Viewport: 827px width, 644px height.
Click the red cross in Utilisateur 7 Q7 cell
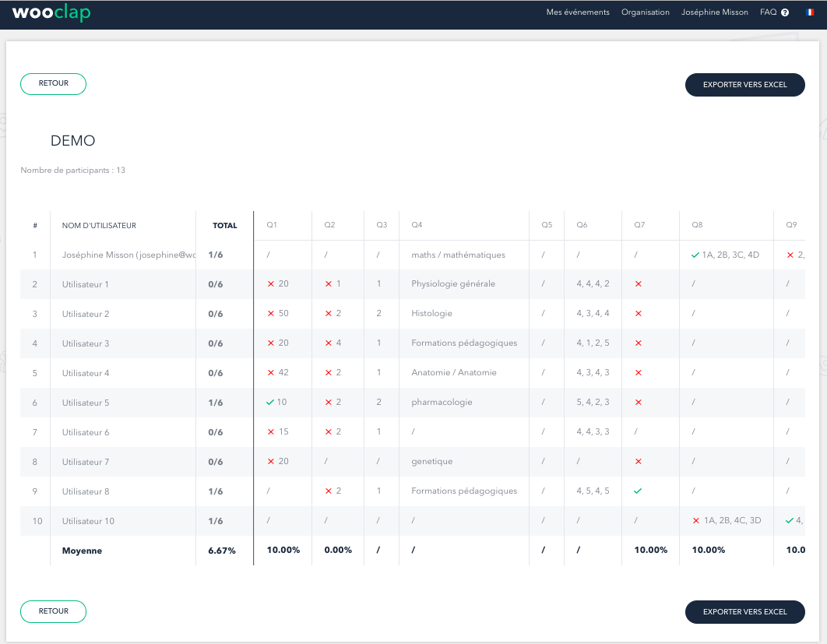point(639,462)
